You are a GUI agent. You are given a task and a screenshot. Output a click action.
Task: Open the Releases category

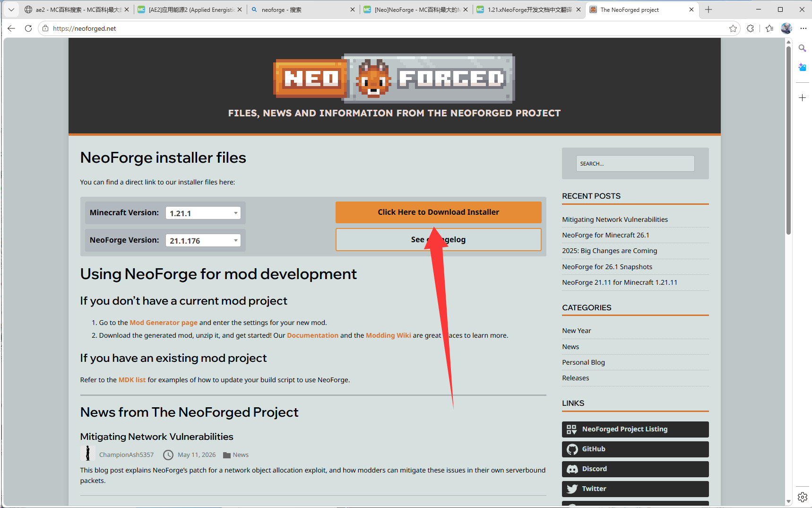coord(575,378)
